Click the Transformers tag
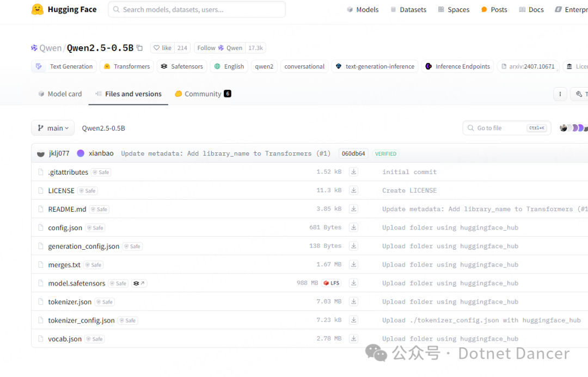Image resolution: width=588 pixels, height=377 pixels. (x=127, y=66)
